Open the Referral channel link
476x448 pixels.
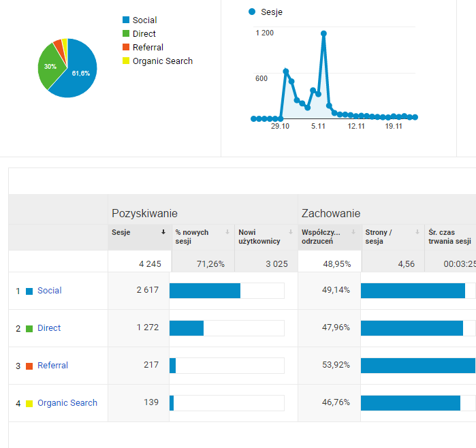tap(52, 365)
